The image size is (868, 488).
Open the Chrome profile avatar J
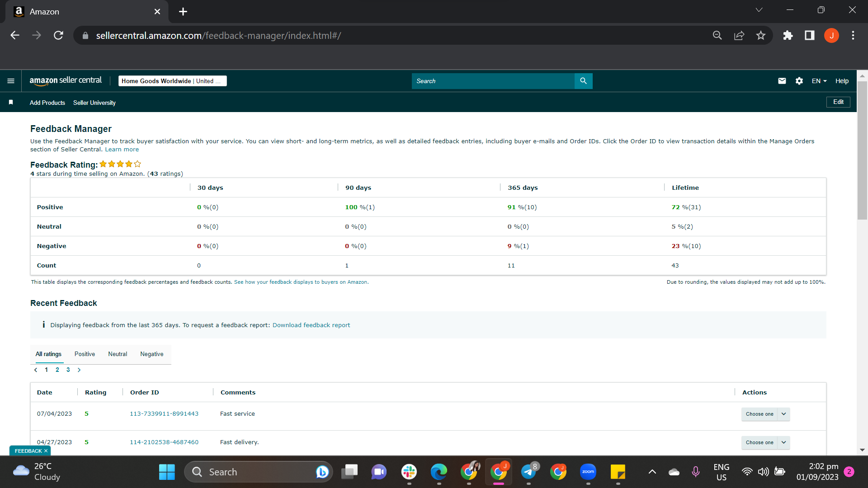(831, 35)
